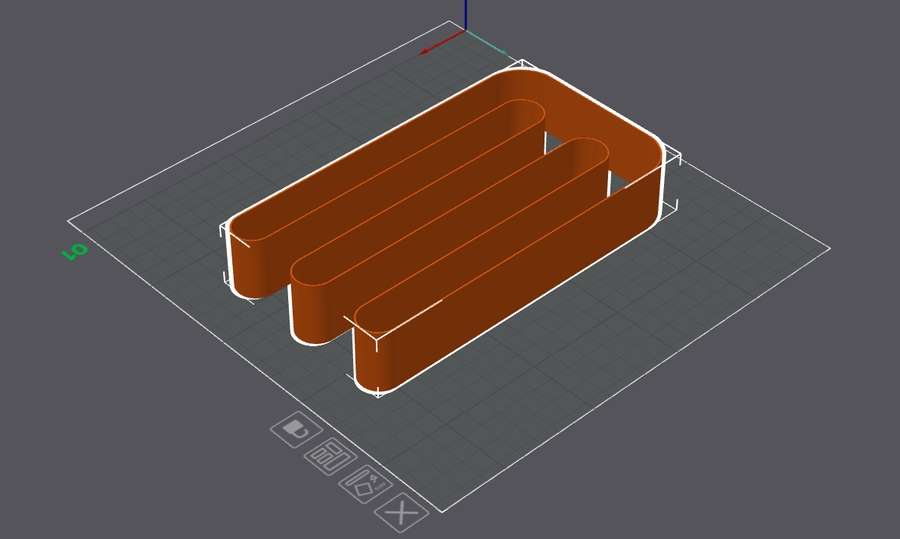
Task: Click the right rectangular gap near model's back
Action: click(x=625, y=181)
